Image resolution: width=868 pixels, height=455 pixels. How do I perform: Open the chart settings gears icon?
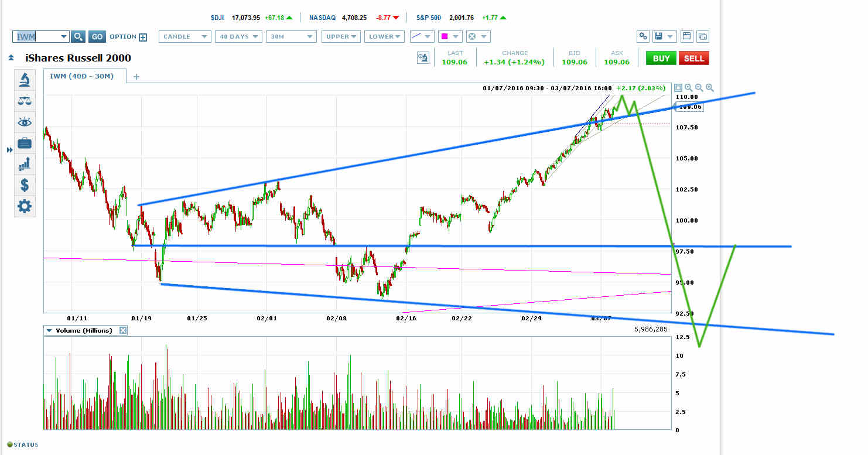[x=643, y=36]
